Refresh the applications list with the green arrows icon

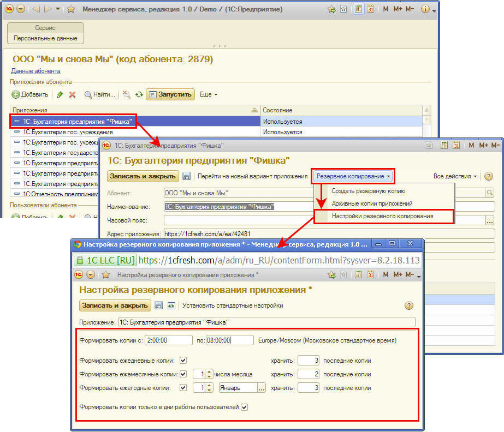click(139, 94)
